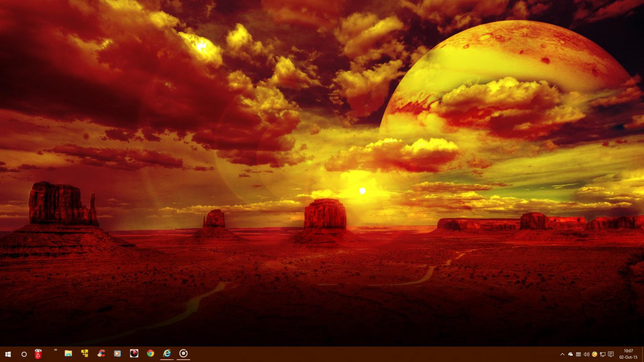The image size is (644, 362).
Task: Open the network connection tray icon
Action: (x=602, y=354)
